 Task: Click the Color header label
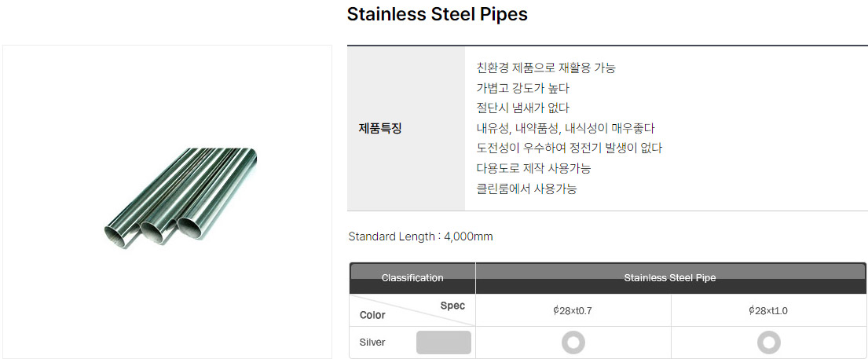[372, 315]
